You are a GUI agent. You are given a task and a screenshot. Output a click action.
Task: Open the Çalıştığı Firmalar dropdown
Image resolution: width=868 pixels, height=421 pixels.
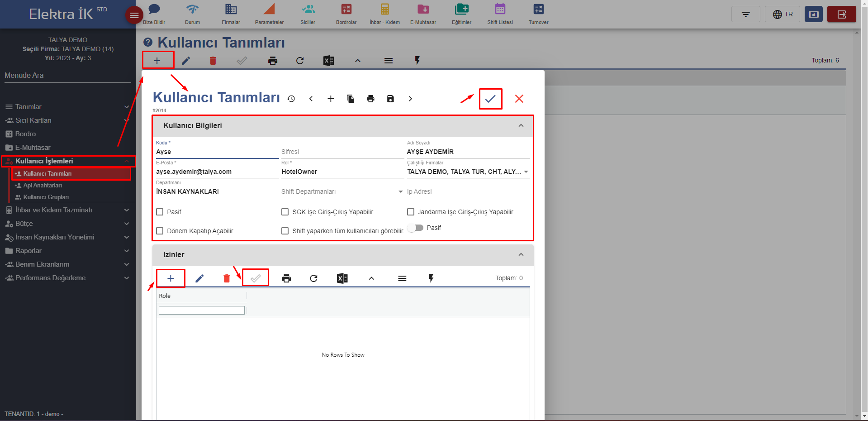pos(526,172)
